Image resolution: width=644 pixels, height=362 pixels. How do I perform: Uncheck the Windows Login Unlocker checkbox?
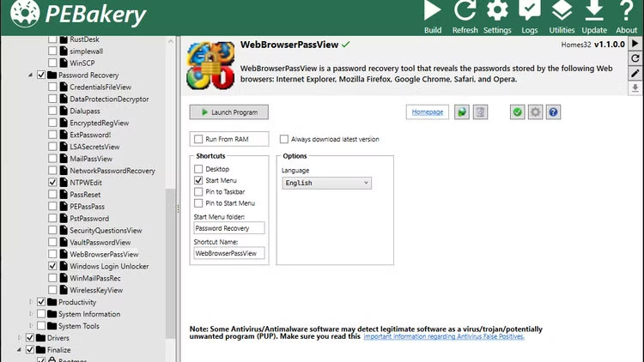pos(52,266)
